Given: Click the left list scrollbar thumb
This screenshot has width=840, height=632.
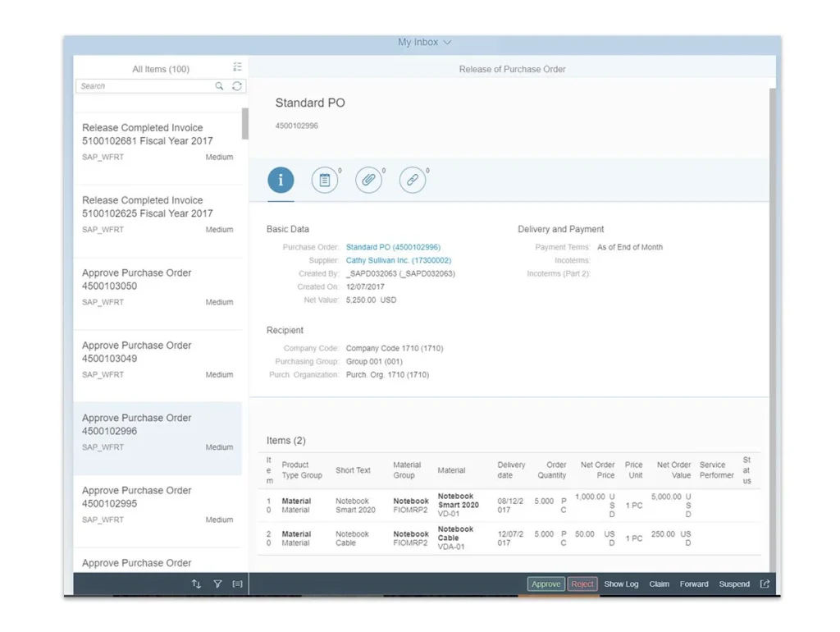Looking at the screenshot, I should 244,123.
